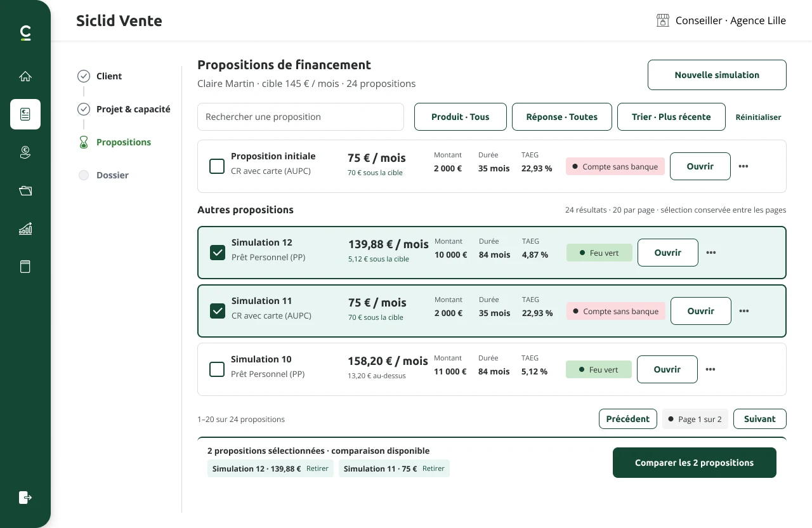Click the 4,87 % TAEG value
812x528 pixels.
pos(535,254)
